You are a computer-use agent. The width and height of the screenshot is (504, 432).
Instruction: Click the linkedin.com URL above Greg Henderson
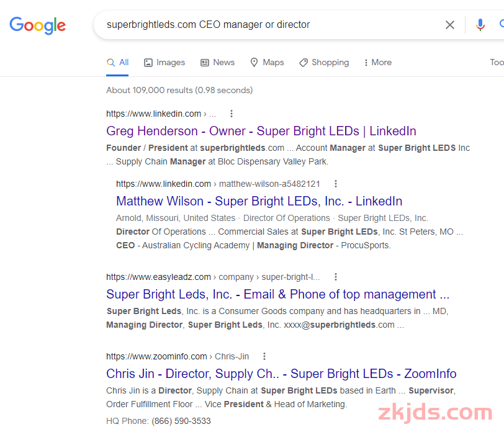pyautogui.click(x=161, y=114)
